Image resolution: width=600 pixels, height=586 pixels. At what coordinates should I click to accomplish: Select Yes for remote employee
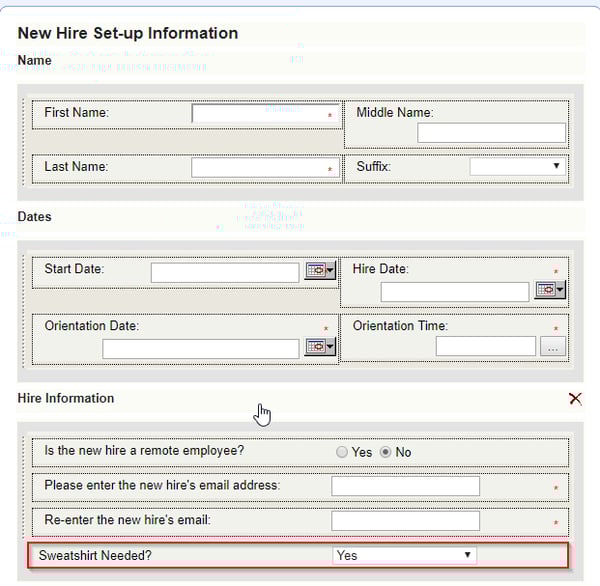coord(342,452)
